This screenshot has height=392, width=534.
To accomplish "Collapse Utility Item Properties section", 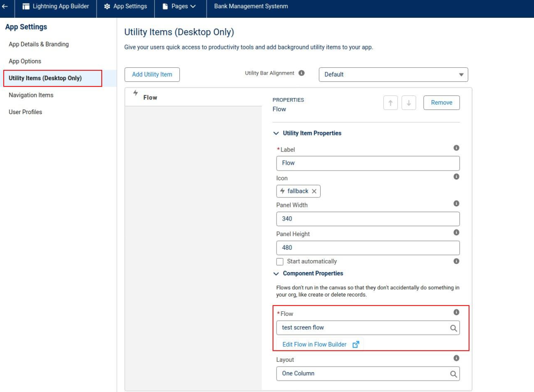I will click(x=276, y=133).
